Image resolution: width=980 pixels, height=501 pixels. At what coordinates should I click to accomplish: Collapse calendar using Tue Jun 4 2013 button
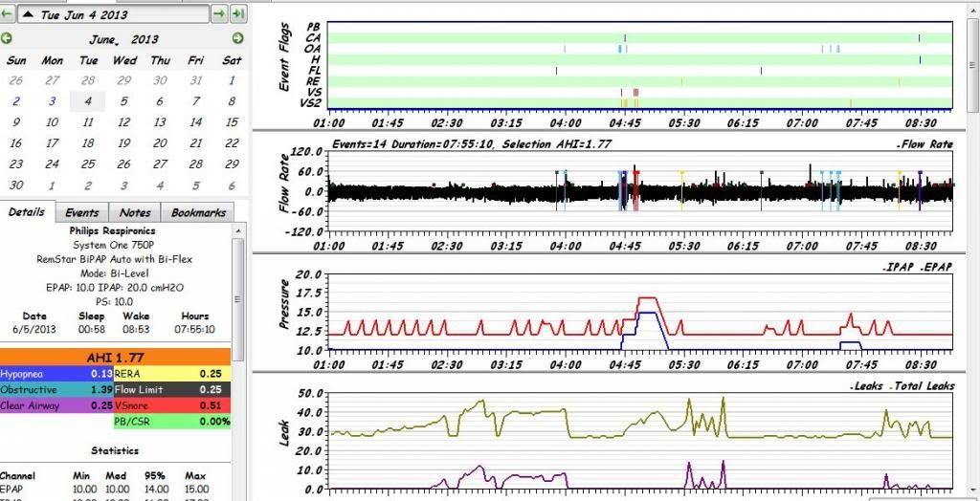pos(113,14)
